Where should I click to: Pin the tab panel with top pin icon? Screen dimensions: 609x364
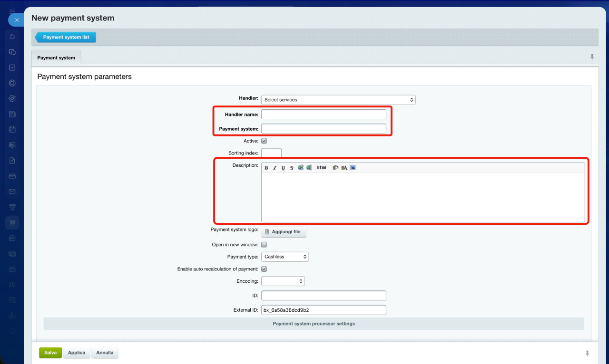click(592, 57)
